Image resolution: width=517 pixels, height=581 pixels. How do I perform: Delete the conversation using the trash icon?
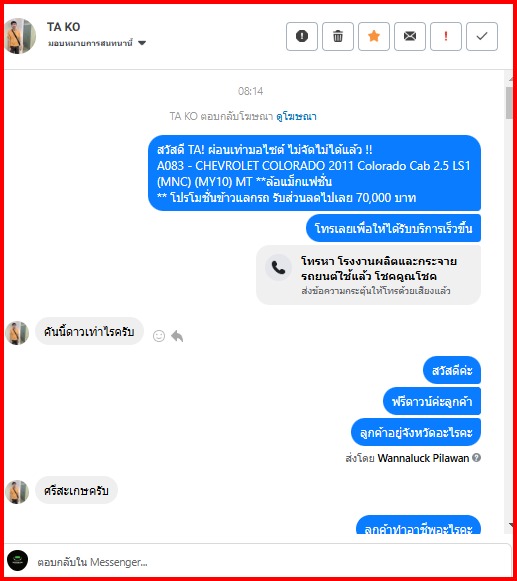click(338, 36)
